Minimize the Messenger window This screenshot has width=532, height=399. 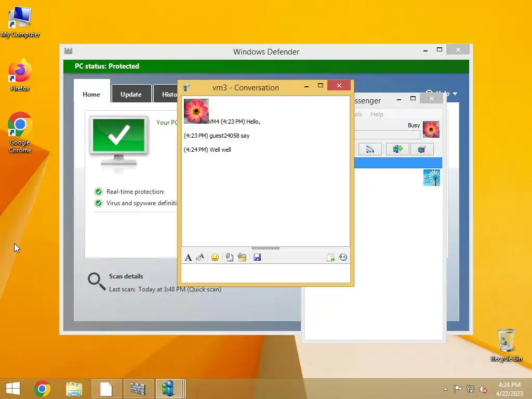(399, 99)
